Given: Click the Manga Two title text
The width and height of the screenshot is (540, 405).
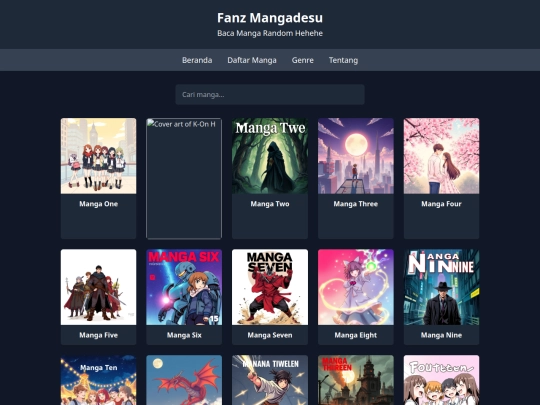Looking at the screenshot, I should point(270,204).
